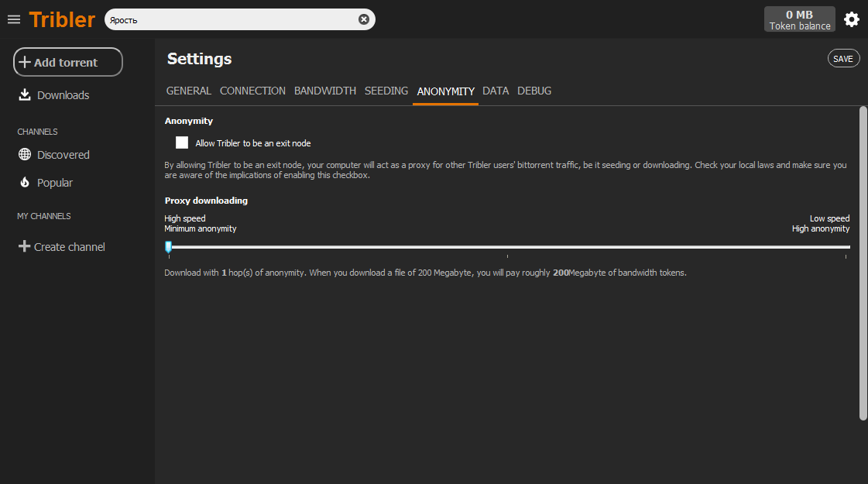Open the DATA settings tab
The height and width of the screenshot is (484, 868).
(496, 91)
